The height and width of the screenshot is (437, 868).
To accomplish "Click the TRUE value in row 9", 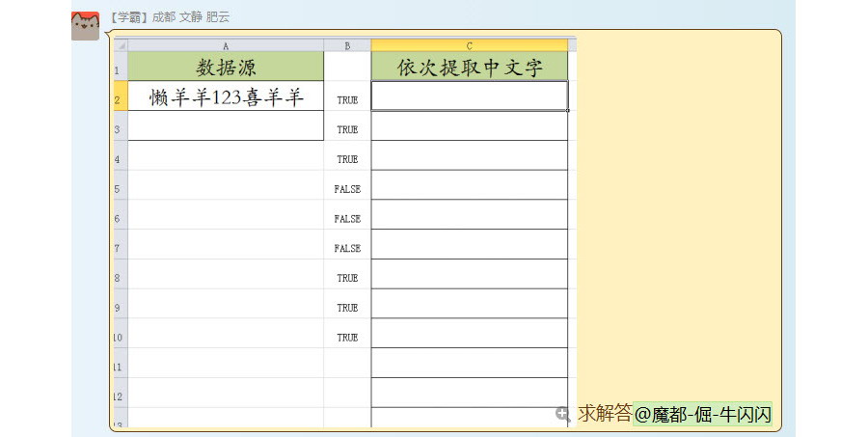I will (x=347, y=308).
